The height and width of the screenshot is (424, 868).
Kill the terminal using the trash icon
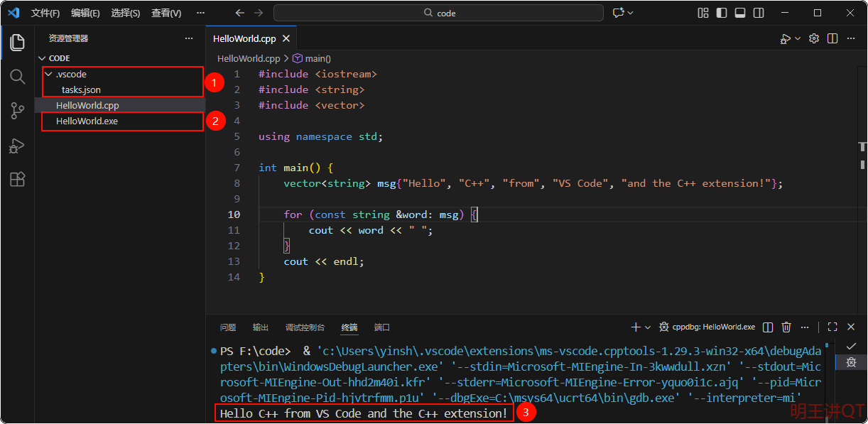tap(786, 327)
